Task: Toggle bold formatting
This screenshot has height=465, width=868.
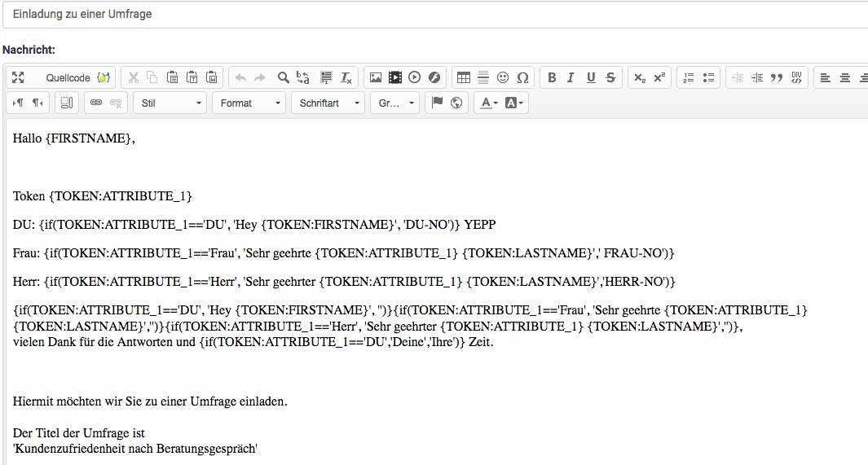Action: [x=552, y=77]
